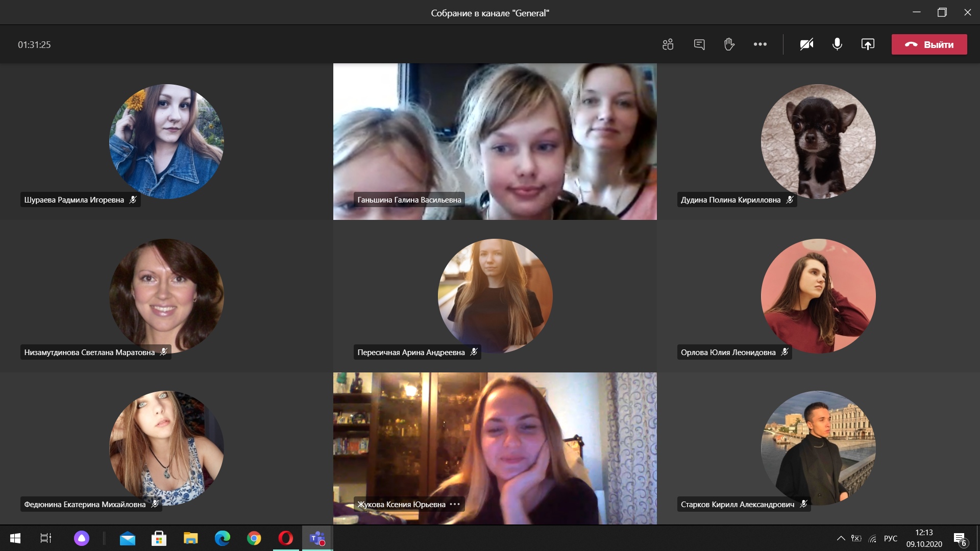Viewport: 980px width, 551px height.
Task: Click Дудина Полина Кирилловна dog avatar
Action: [818, 141]
